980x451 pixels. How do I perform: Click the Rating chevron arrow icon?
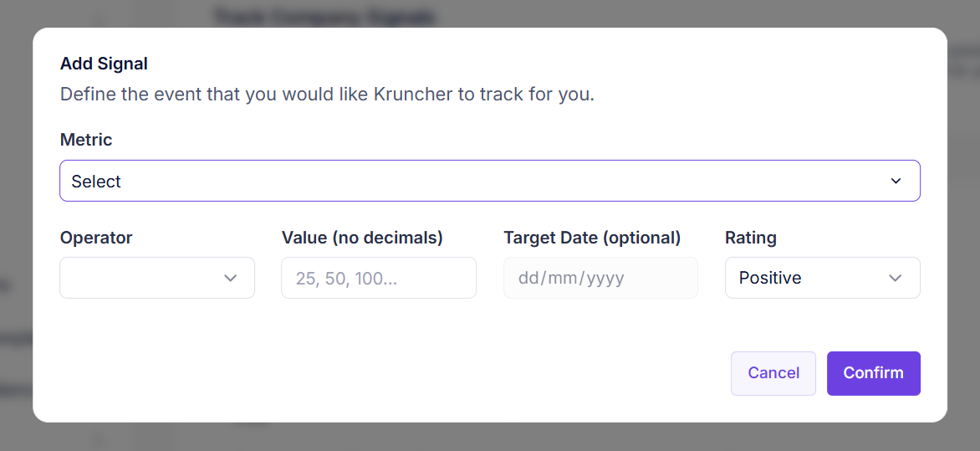[896, 278]
